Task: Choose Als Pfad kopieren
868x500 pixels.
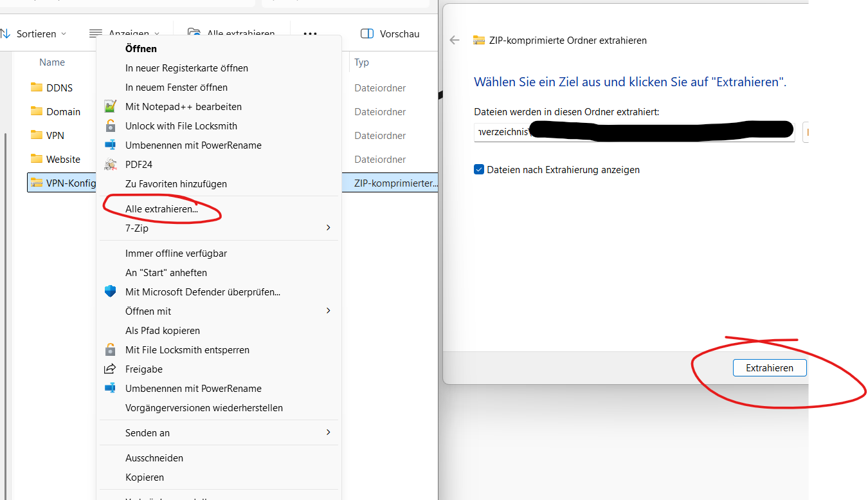Action: (219, 330)
